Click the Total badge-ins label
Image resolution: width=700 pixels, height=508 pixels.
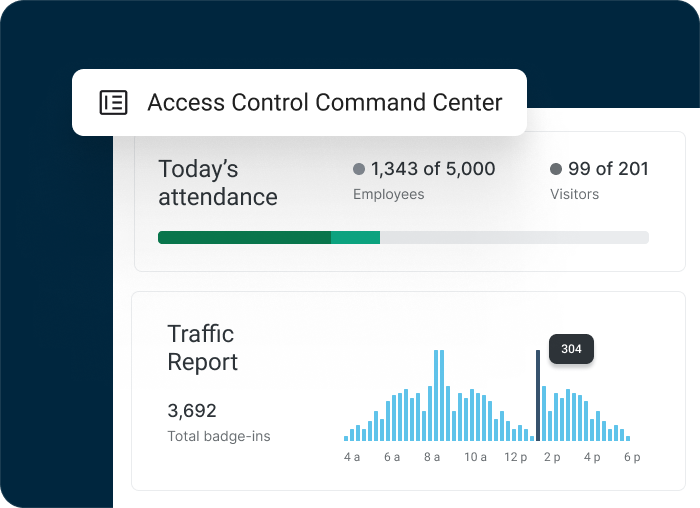tap(218, 436)
